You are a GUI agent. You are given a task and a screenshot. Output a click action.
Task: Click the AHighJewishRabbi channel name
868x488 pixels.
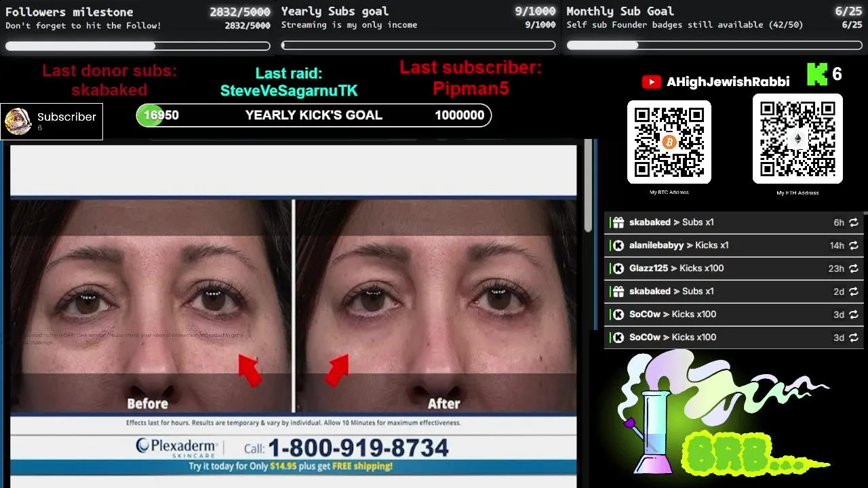[728, 82]
